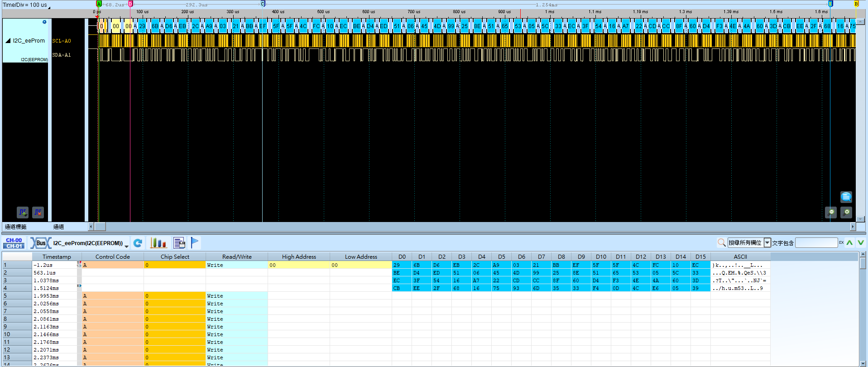Click waveform horizontal scrollbar left arrow
Viewport: 868px width, 367px height.
(91, 227)
